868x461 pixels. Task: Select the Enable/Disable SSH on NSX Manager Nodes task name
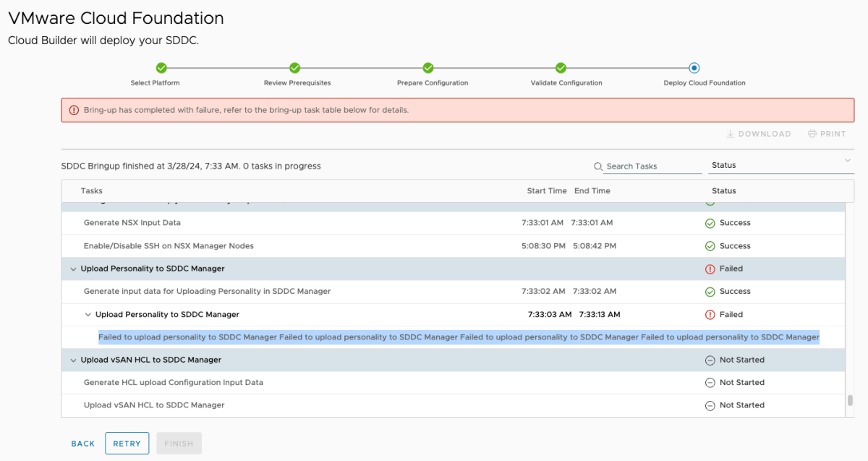pos(169,246)
